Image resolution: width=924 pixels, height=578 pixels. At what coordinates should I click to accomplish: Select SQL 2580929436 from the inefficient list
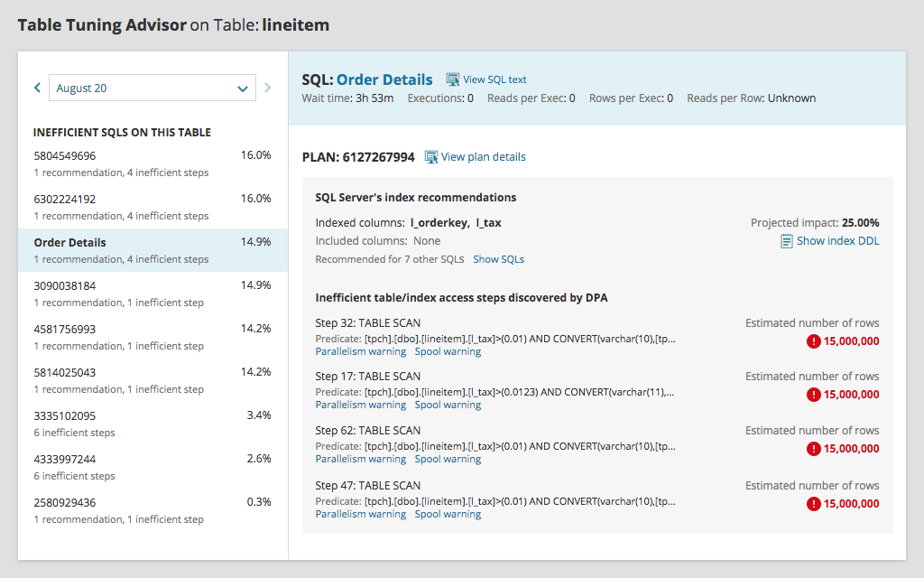tap(77, 502)
